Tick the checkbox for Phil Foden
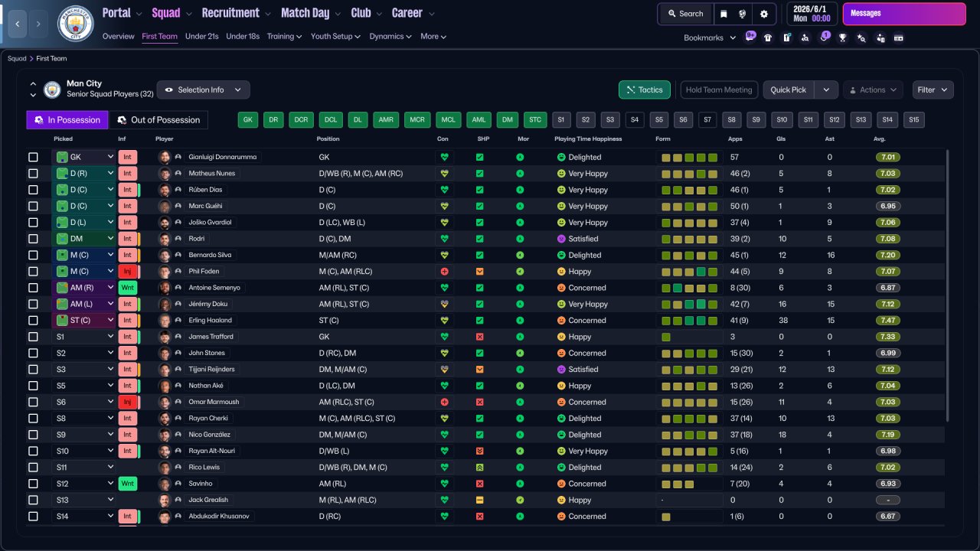This screenshot has height=551, width=980. tap(33, 272)
